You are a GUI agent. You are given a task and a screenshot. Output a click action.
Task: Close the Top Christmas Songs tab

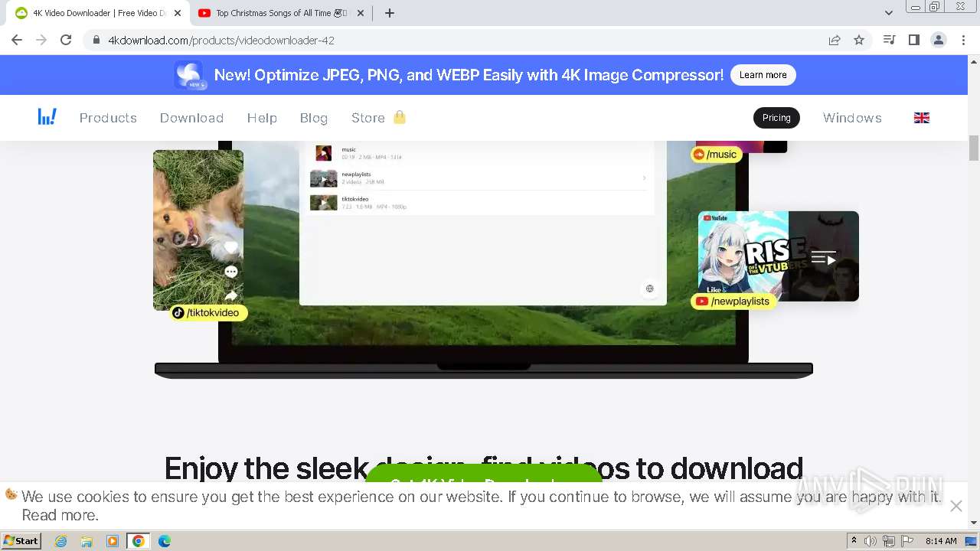tap(361, 13)
